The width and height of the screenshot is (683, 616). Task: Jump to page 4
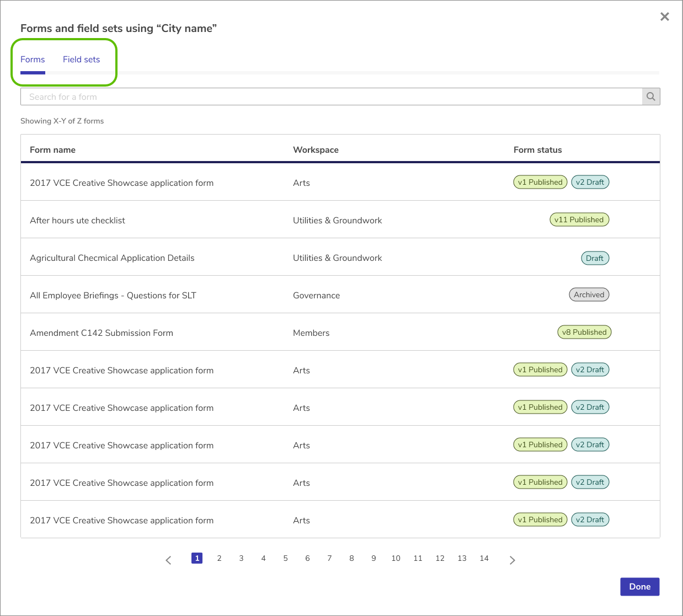point(263,558)
